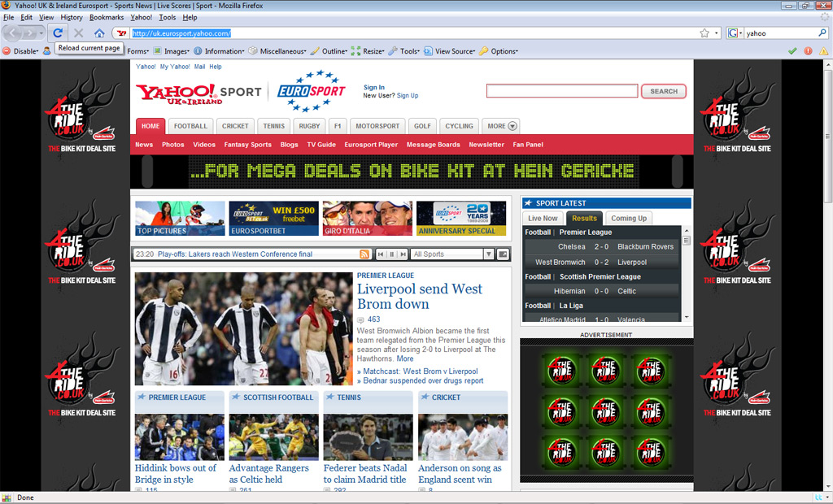Viewport: 833px width, 504px height.
Task: Click the ticker pop-out window icon
Action: click(503, 254)
